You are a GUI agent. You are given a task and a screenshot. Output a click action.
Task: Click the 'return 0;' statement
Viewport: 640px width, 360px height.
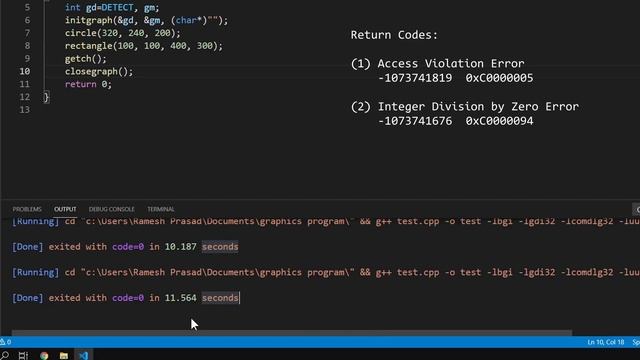[x=88, y=84]
